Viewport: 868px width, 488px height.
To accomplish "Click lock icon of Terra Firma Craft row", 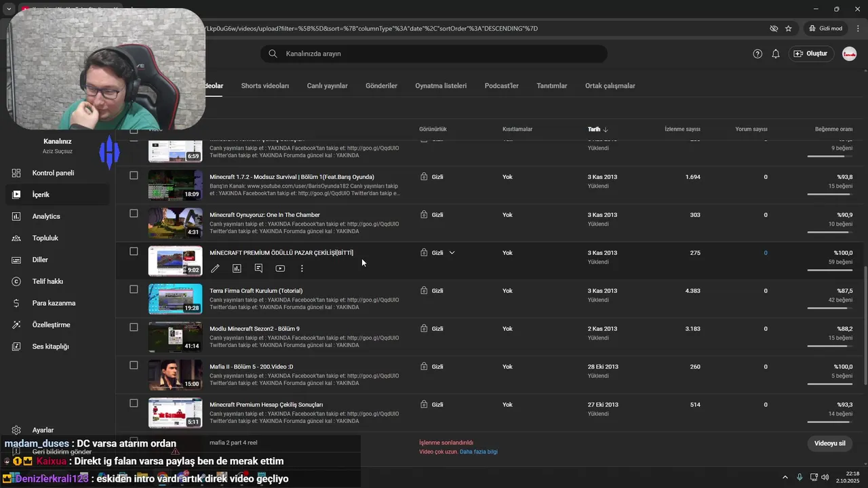I will [x=424, y=291].
